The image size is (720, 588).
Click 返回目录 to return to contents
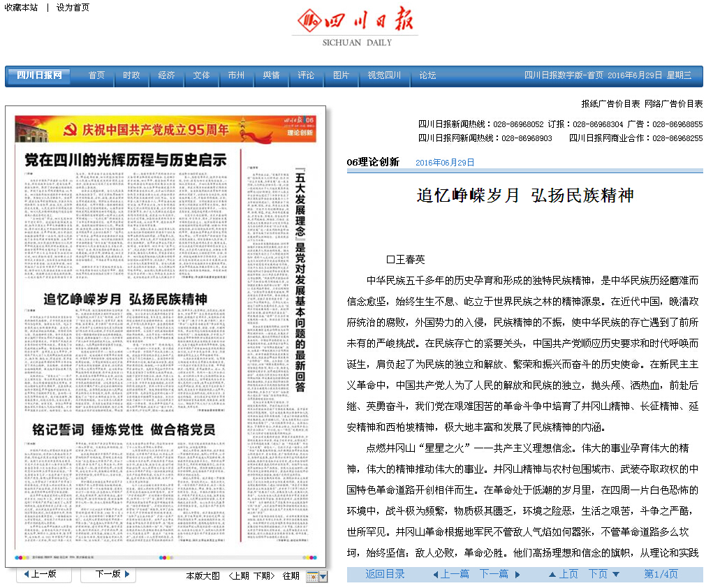[385, 574]
